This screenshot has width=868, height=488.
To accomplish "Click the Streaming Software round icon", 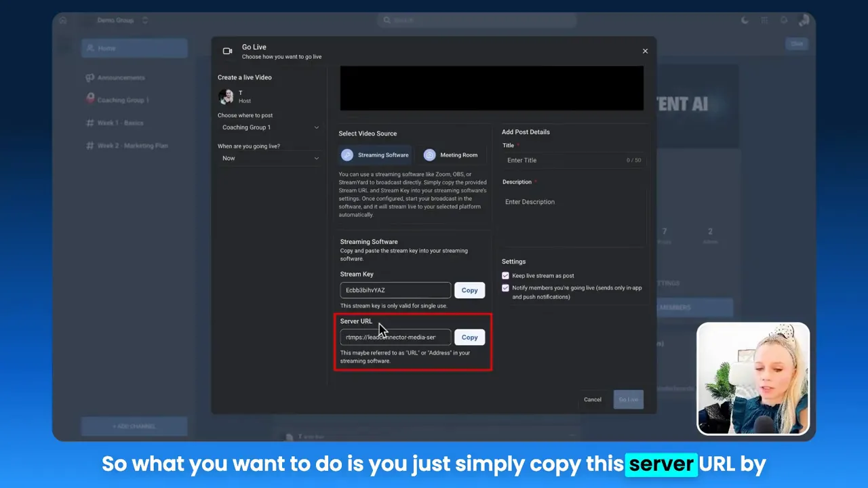I will click(347, 155).
